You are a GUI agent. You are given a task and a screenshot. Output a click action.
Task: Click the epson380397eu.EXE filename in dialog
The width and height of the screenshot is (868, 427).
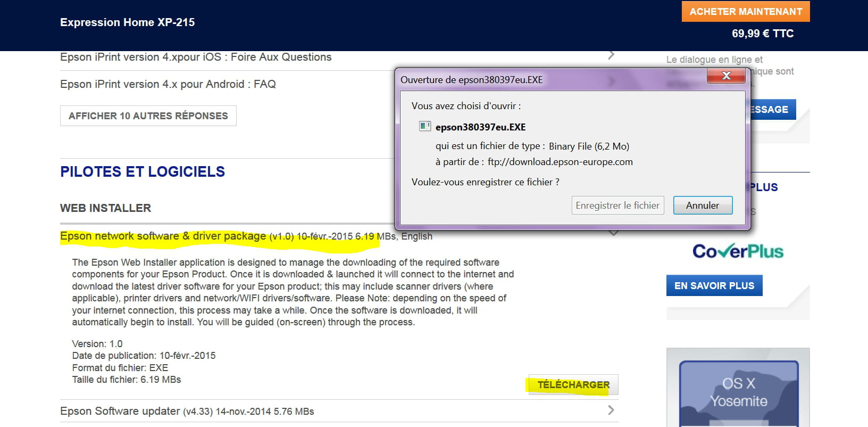click(x=480, y=127)
